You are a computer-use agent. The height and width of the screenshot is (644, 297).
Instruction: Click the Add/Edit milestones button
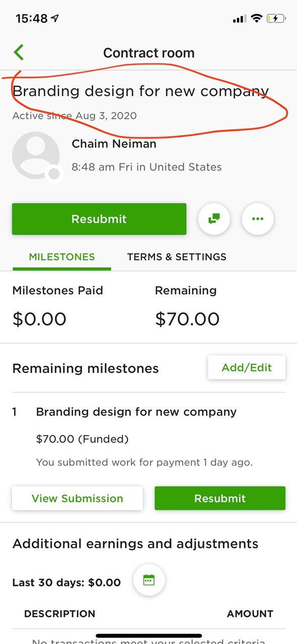tap(247, 367)
